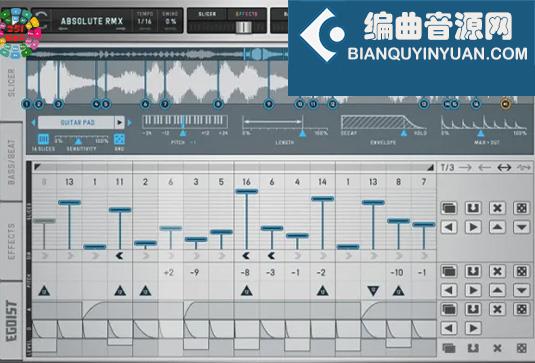Shift slicer sequence values up
Screen dimensions: 535x363
497,227
